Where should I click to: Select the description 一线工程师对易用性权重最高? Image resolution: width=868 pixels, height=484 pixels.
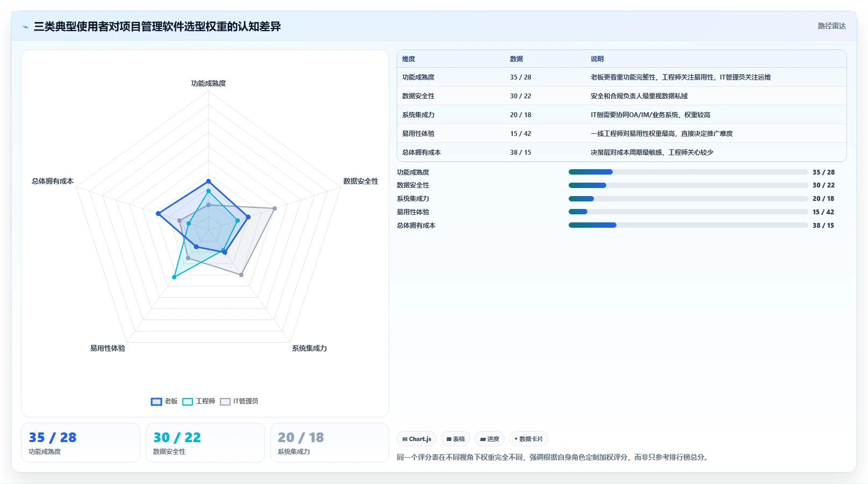point(662,134)
